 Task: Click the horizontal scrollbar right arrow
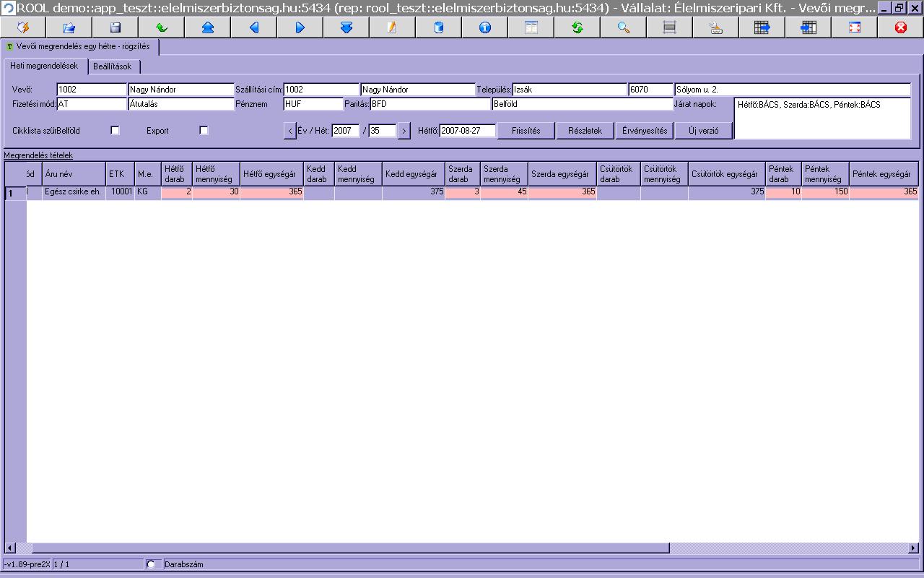pyautogui.click(x=912, y=548)
